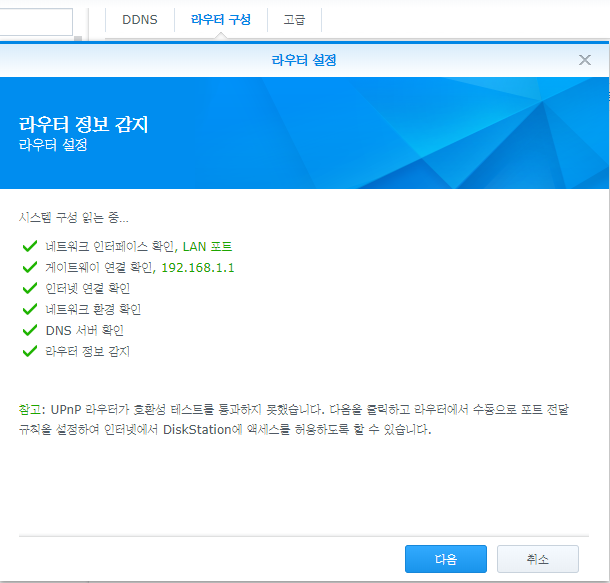Click the 라우터 설정 banner subtitle
610x583 pixels.
click(53, 145)
